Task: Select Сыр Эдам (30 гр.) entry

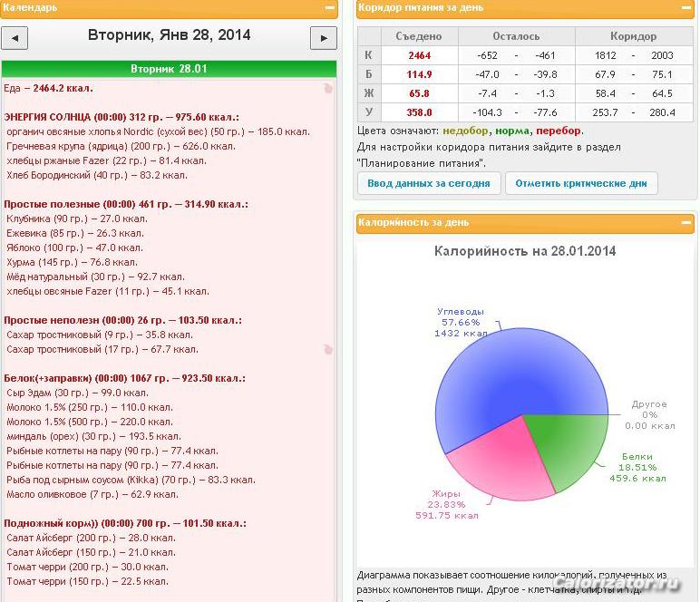Action: pyautogui.click(x=77, y=393)
